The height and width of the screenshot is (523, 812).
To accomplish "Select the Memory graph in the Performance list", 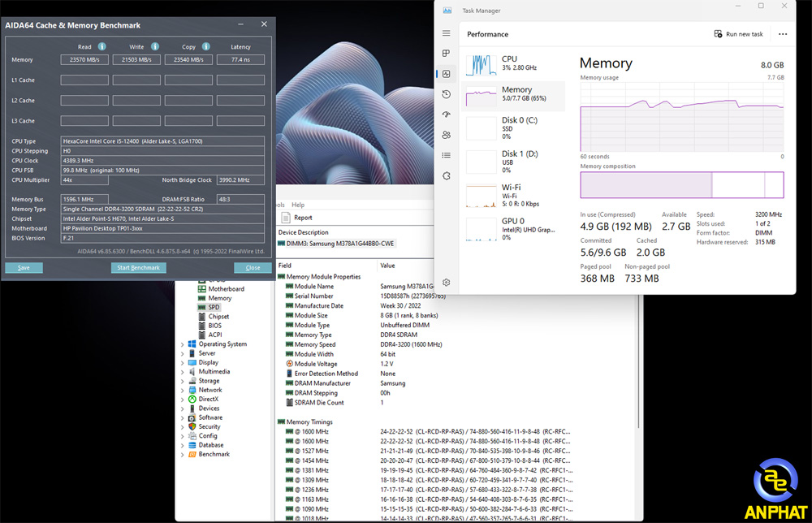I will tap(481, 96).
